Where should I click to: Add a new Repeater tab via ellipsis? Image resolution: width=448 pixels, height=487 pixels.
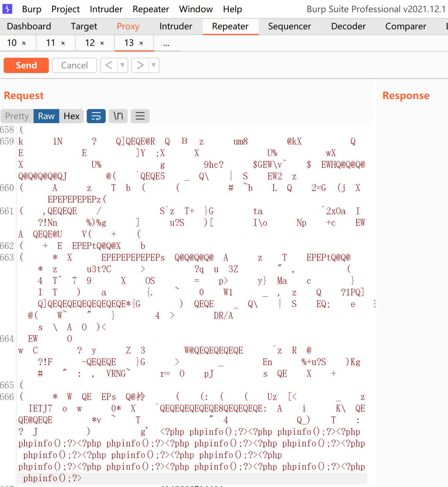(x=166, y=43)
